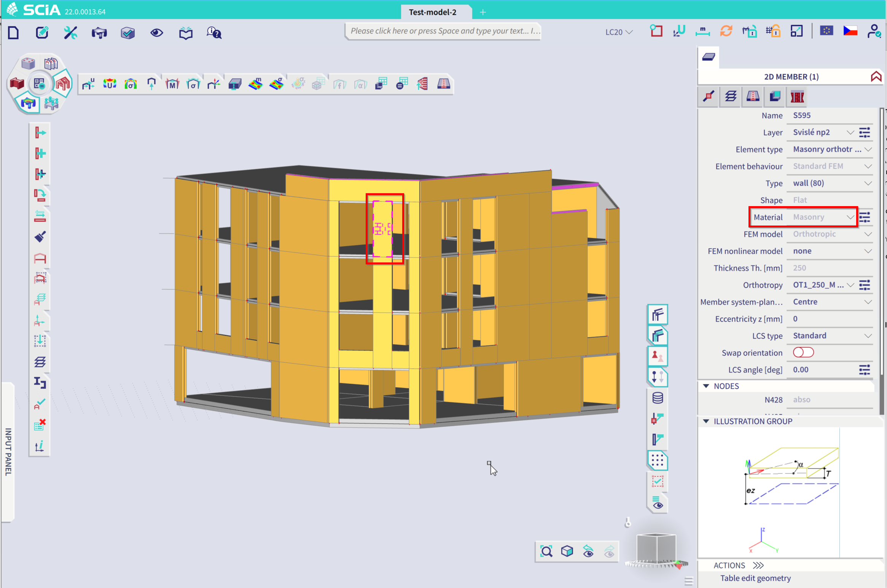
Task: Toggle the selection checkbox icon in view toolbar
Action: coord(658,482)
